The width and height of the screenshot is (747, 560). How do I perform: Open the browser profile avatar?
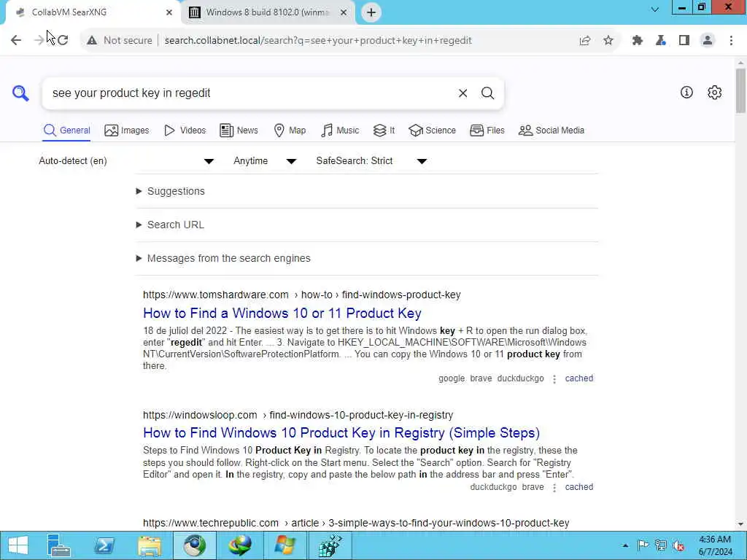pos(708,41)
